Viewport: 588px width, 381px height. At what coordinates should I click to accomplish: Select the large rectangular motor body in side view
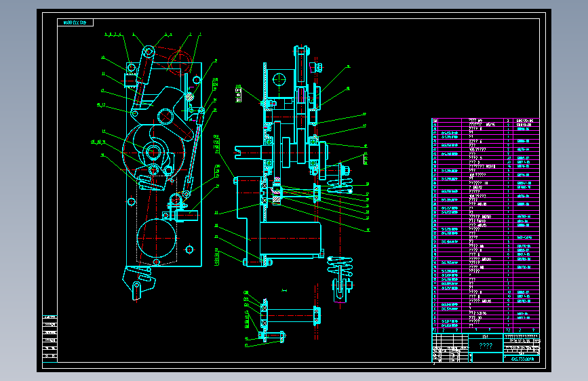[291, 238]
